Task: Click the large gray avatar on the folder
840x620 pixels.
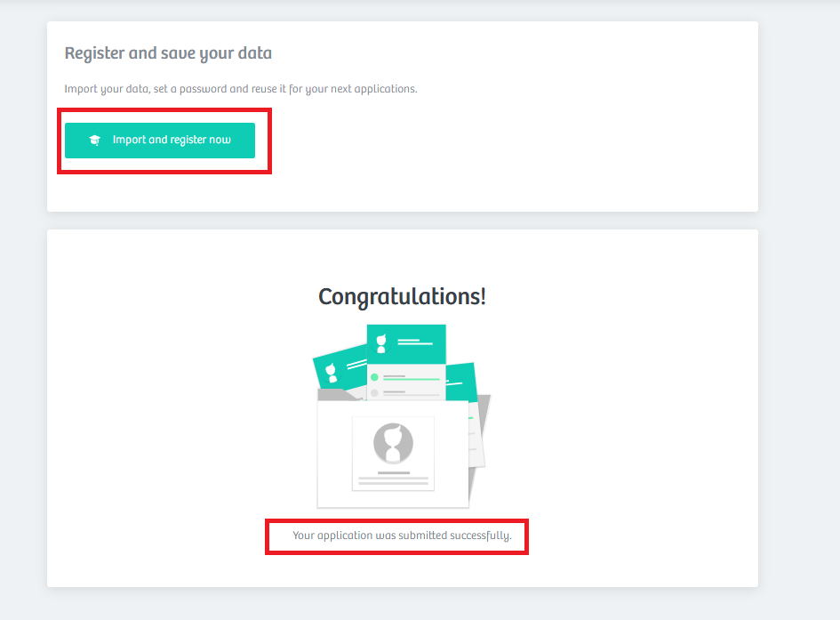Action: coord(393,443)
